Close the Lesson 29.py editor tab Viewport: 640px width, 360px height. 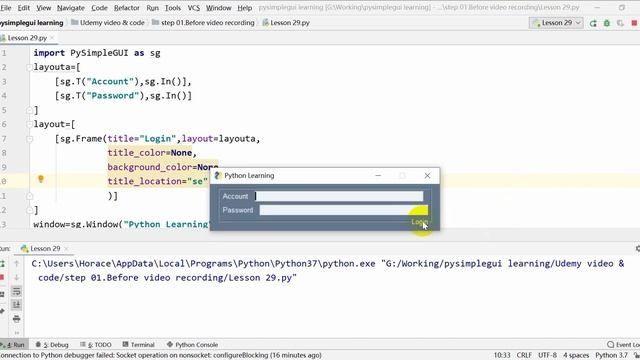click(x=52, y=38)
